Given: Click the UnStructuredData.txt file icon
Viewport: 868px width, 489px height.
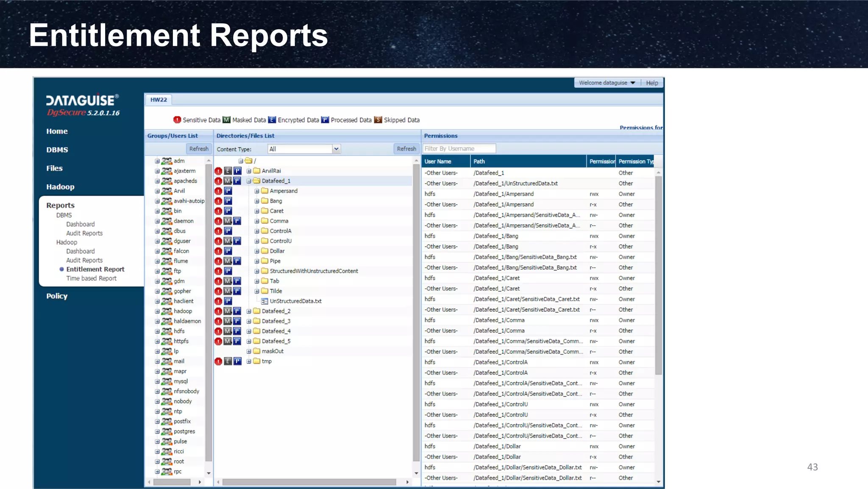Looking at the screenshot, I should click(x=264, y=301).
